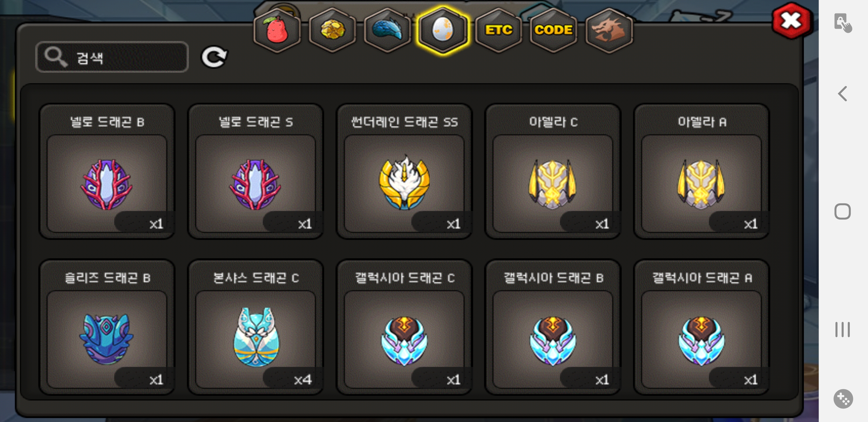The height and width of the screenshot is (422, 868).
Task: Select the 넬로 드래곤 B egg
Action: (x=107, y=171)
